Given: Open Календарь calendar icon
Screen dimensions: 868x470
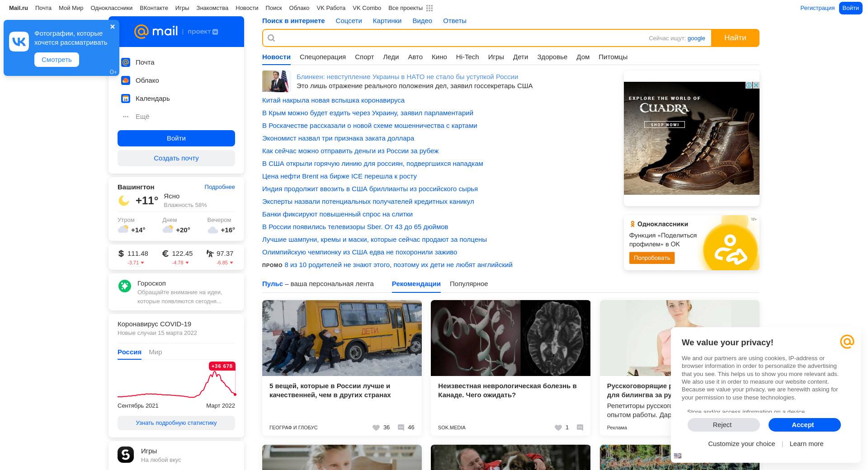Looking at the screenshot, I should (x=126, y=99).
